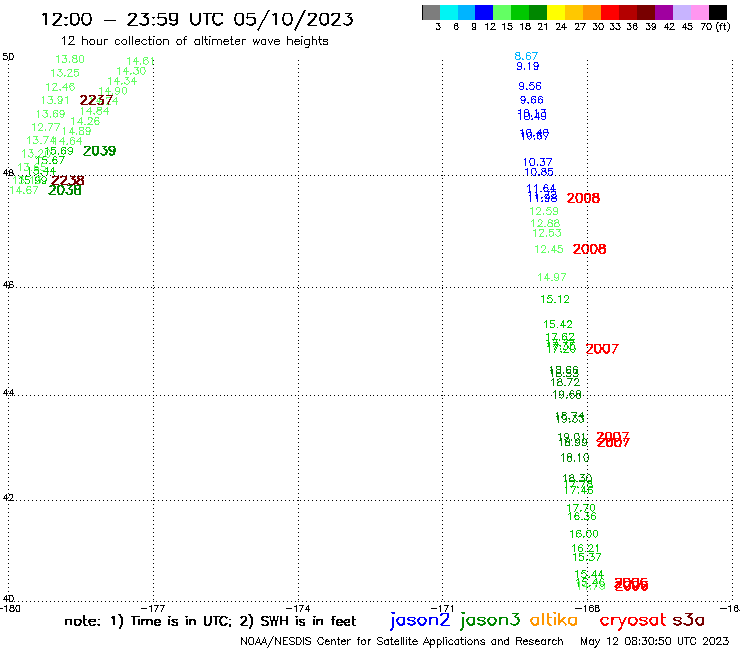This screenshot has width=740, height=650.
Task: Click the 15.42 wave height value
Action: click(558, 324)
